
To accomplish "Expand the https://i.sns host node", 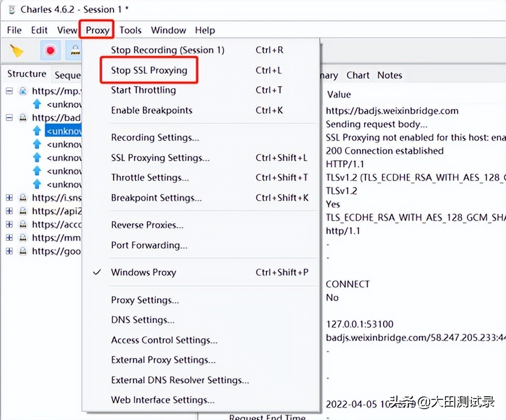I will click(x=9, y=198).
